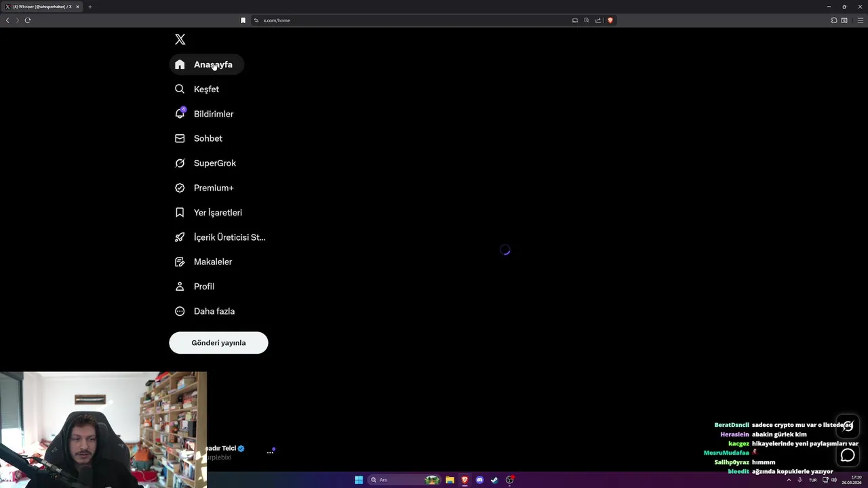The width and height of the screenshot is (868, 488).
Task: Show hidden system tray icons
Action: pos(789,480)
